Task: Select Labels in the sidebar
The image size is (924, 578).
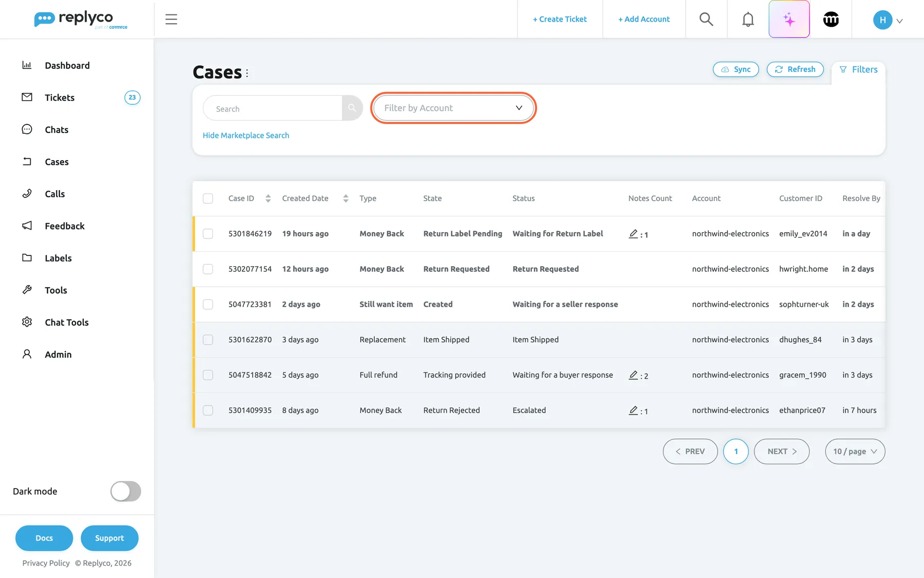Action: coord(58,258)
